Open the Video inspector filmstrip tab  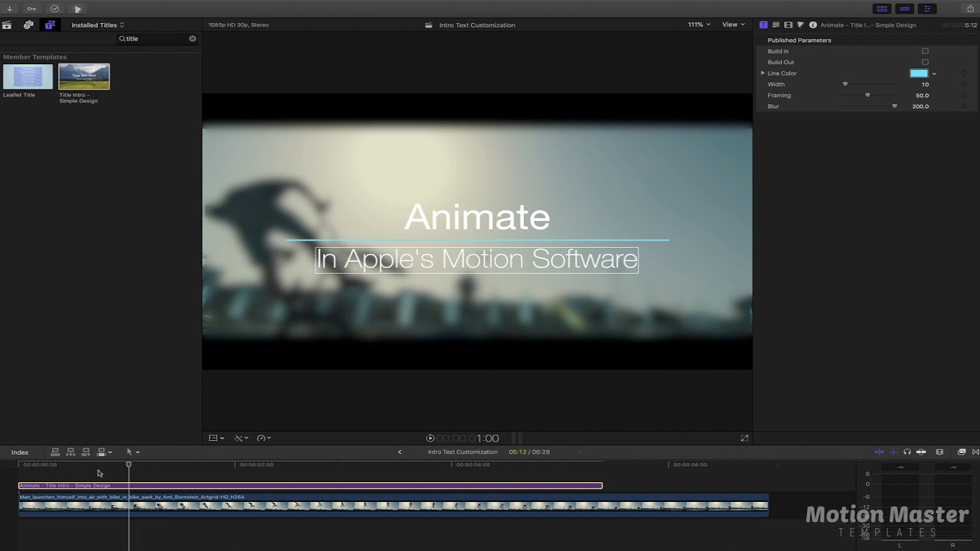pyautogui.click(x=788, y=25)
